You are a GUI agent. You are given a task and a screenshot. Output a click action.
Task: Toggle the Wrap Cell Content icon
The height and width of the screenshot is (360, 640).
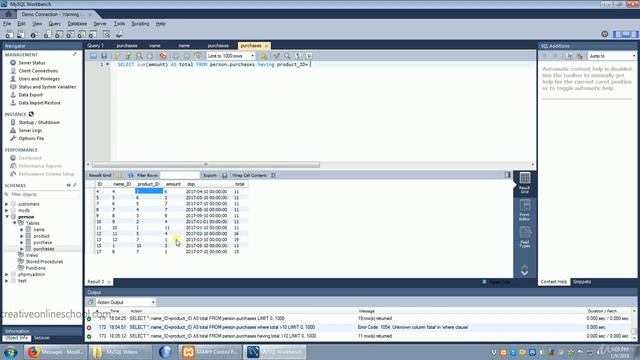pos(273,176)
